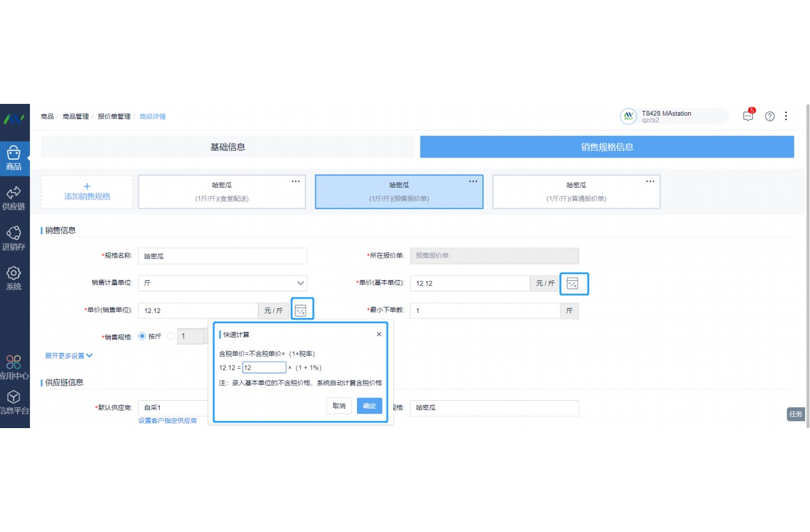Select the 按斤 radio option
The height and width of the screenshot is (532, 810).
click(x=142, y=336)
